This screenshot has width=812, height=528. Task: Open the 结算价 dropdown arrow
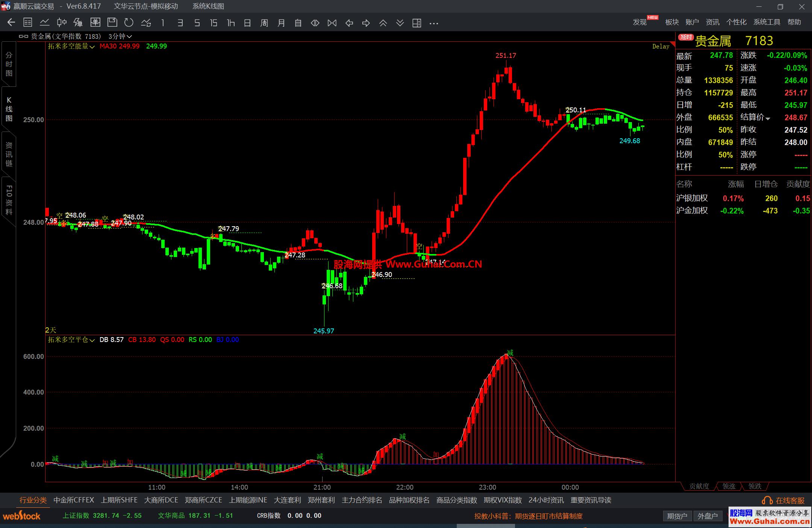tap(768, 118)
